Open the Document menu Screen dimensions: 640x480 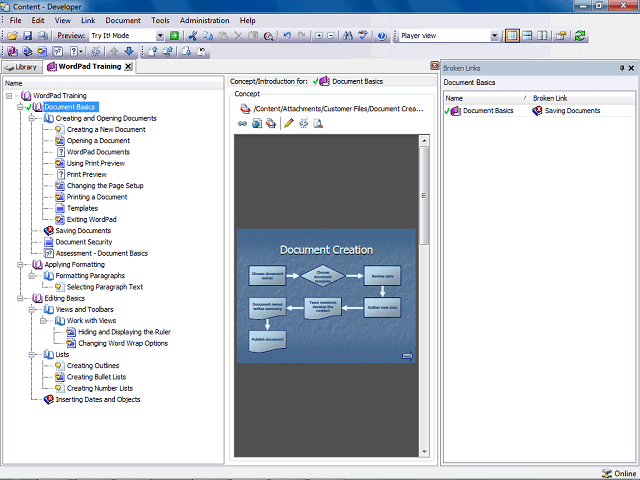pos(123,20)
